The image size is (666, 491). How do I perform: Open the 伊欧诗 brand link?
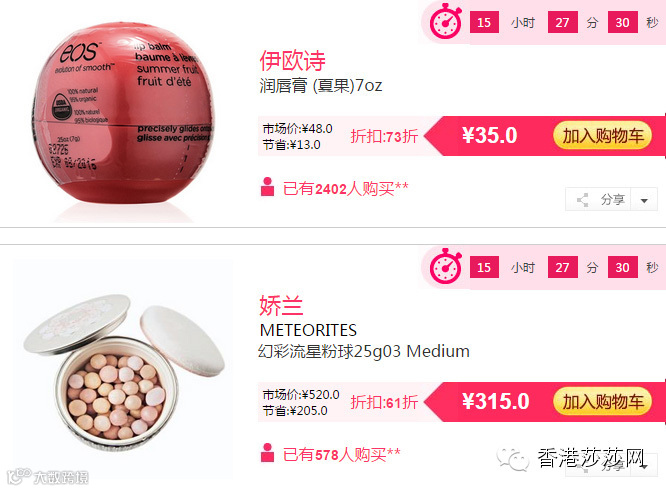(292, 60)
